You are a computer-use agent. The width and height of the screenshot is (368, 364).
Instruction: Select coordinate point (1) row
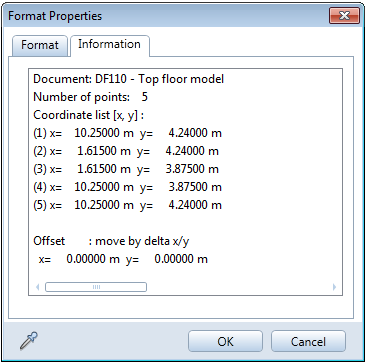(127, 133)
